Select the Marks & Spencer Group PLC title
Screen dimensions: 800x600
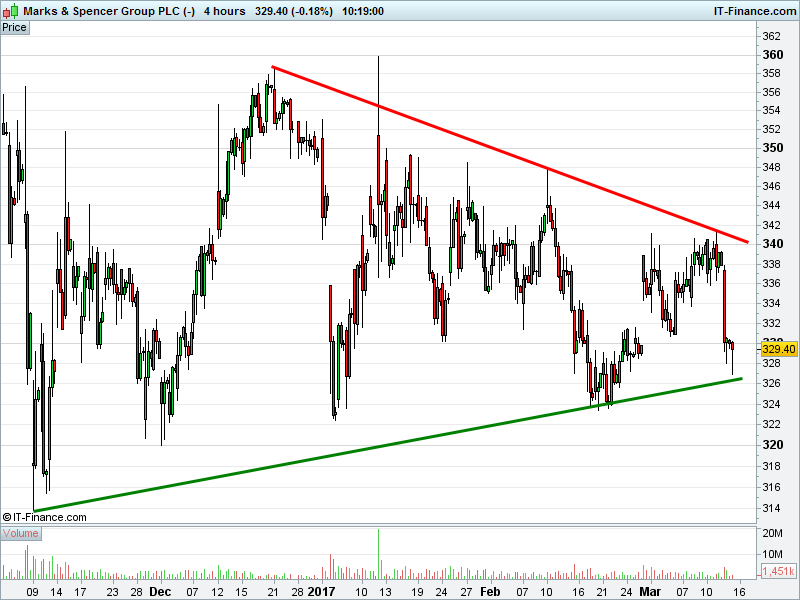tap(109, 11)
